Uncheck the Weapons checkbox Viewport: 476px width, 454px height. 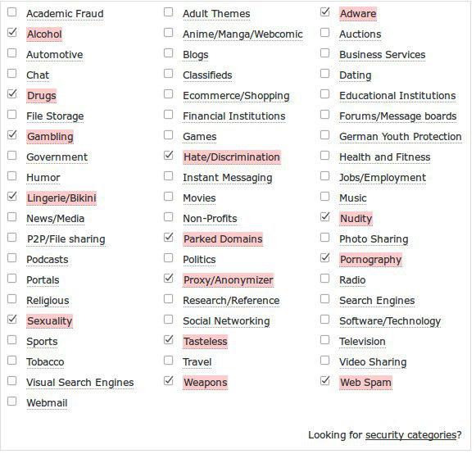click(x=168, y=381)
